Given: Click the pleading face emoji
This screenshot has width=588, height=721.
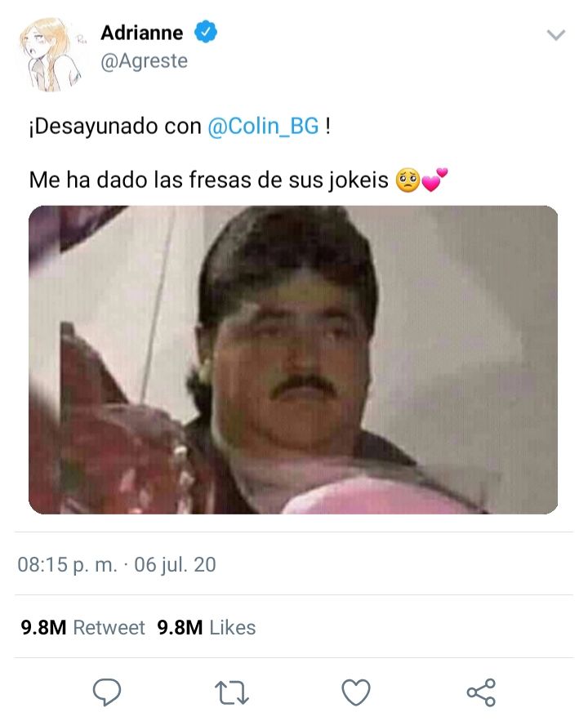Looking at the screenshot, I should (408, 180).
